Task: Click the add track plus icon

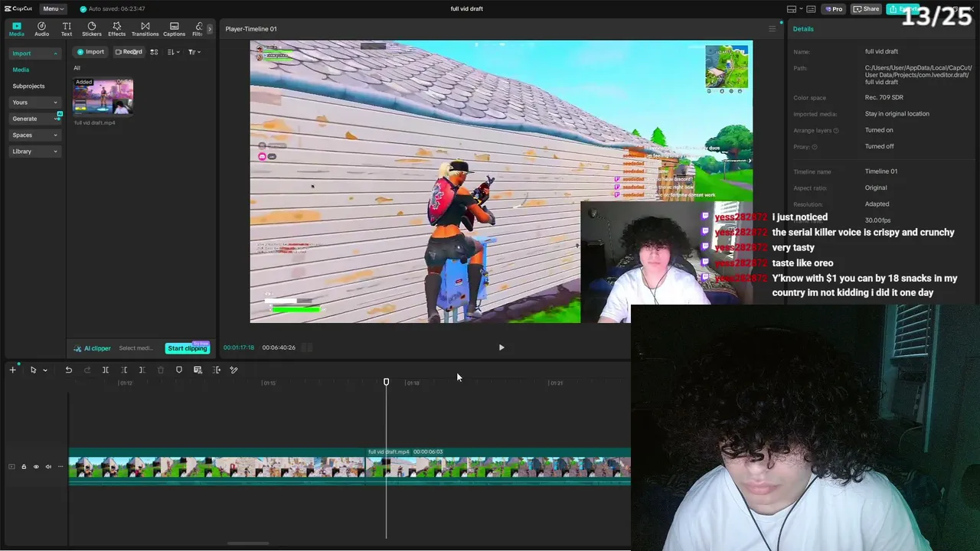Action: (12, 370)
